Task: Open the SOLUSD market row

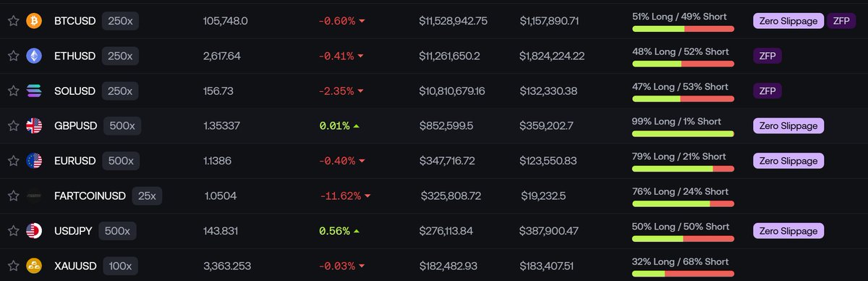Action: [434, 91]
